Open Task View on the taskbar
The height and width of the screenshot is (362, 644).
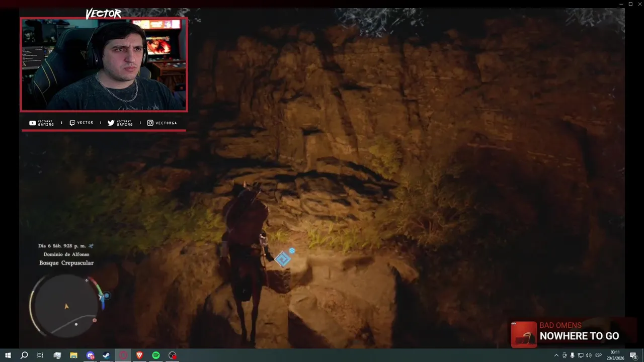40,355
